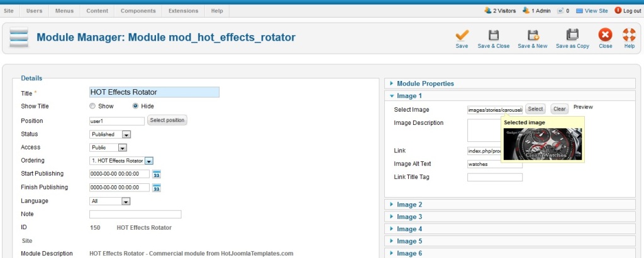Click the Link URL field
644x258 pixels.
click(x=485, y=151)
